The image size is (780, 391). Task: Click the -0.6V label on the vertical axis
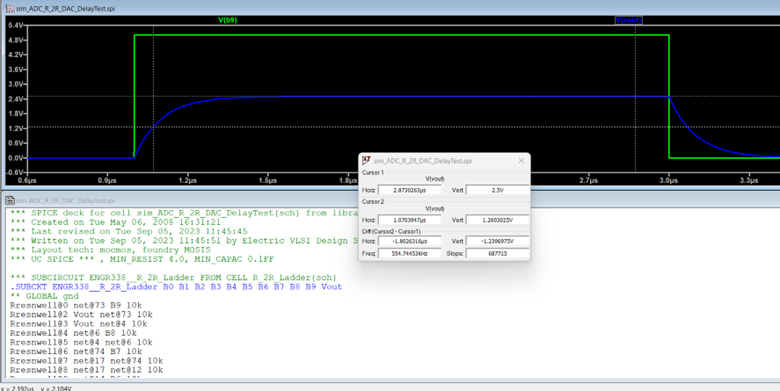click(x=14, y=173)
